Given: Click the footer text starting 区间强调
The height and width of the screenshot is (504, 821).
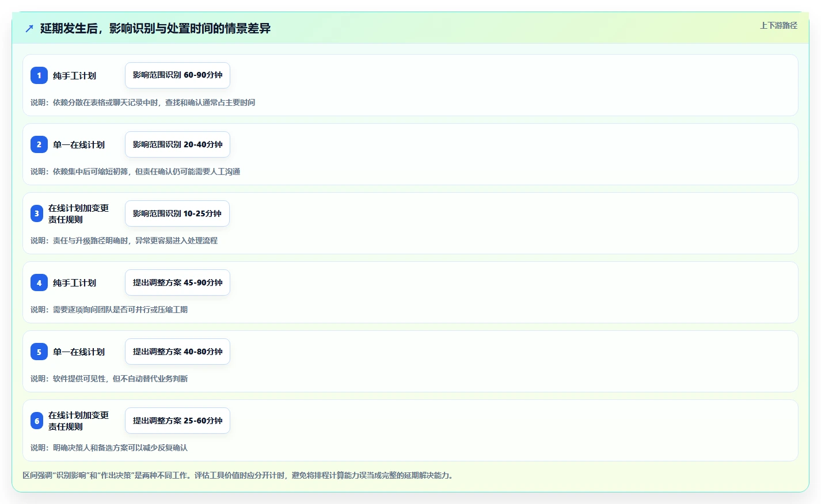Looking at the screenshot, I should pos(239,475).
